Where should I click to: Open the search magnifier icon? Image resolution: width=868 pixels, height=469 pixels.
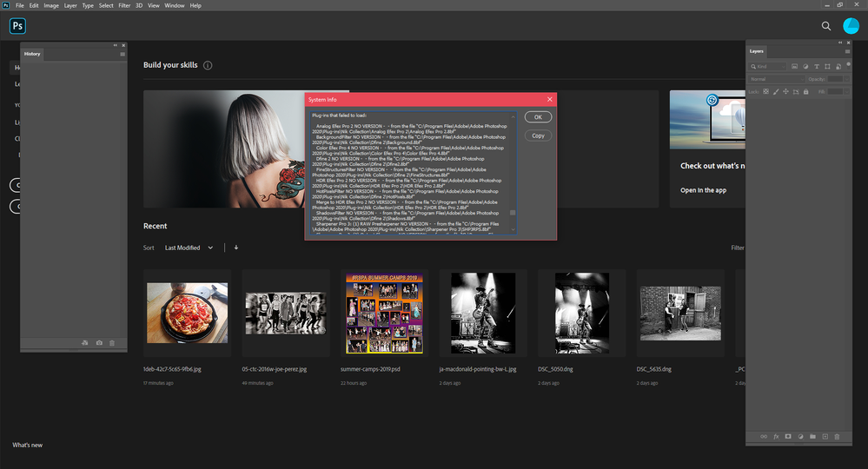click(x=826, y=26)
